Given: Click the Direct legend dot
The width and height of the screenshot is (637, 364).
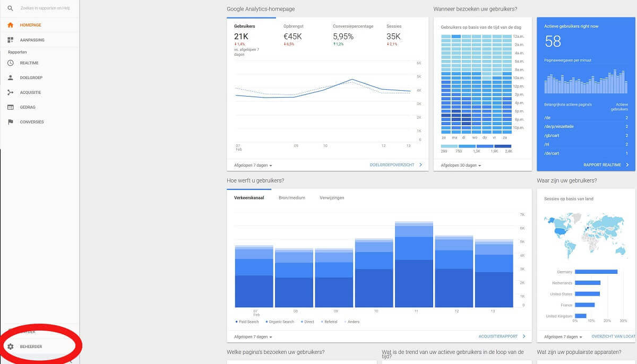Looking at the screenshot, I should (302, 322).
